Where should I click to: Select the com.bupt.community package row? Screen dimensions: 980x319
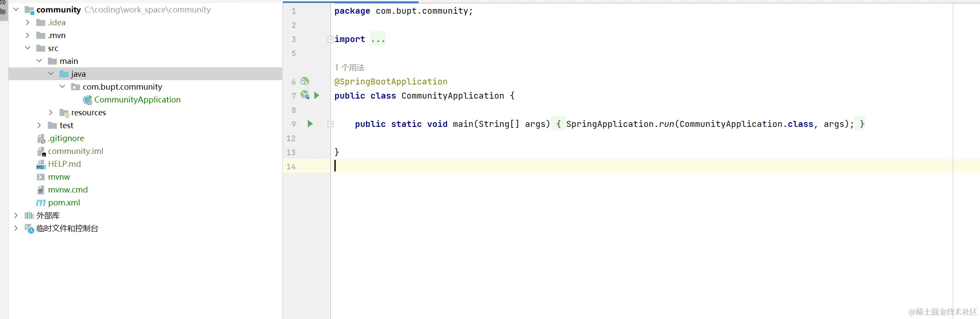click(x=146, y=87)
